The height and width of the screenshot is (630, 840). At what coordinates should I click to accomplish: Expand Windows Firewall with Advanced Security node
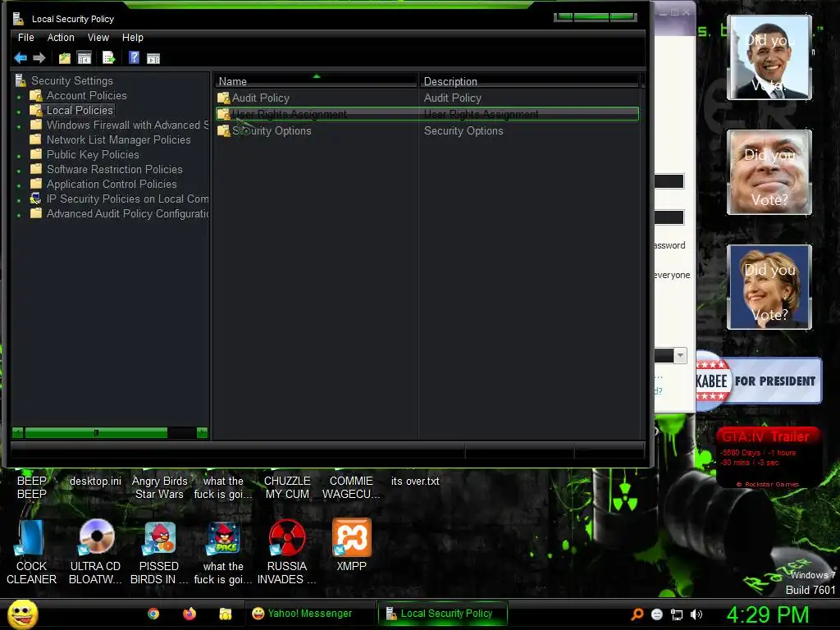20,127
